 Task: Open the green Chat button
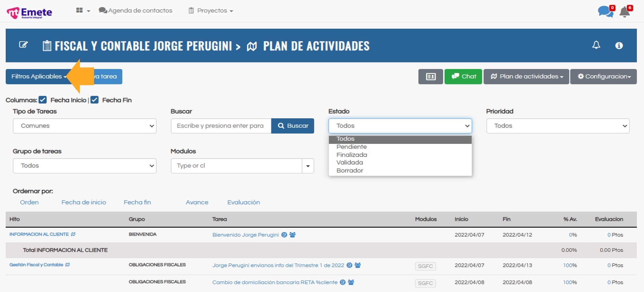click(x=463, y=77)
